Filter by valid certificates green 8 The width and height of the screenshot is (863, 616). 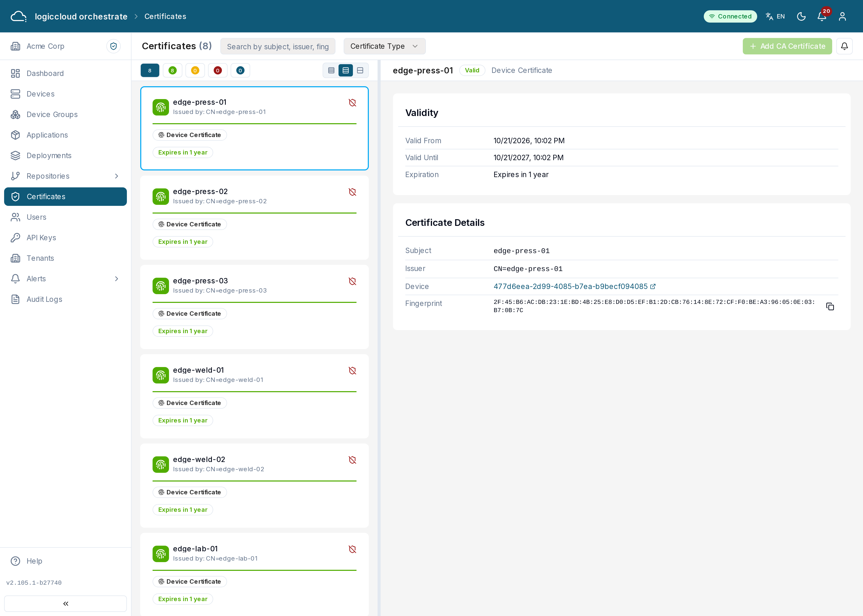click(x=172, y=71)
